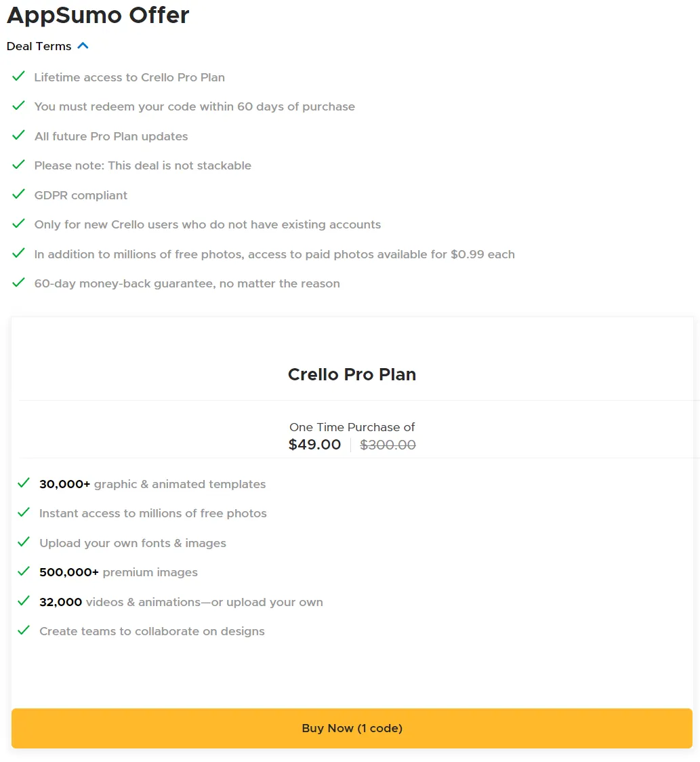Click '32,000 videos & animations' feature text
Image resolution: width=700 pixels, height=762 pixels.
(x=181, y=602)
